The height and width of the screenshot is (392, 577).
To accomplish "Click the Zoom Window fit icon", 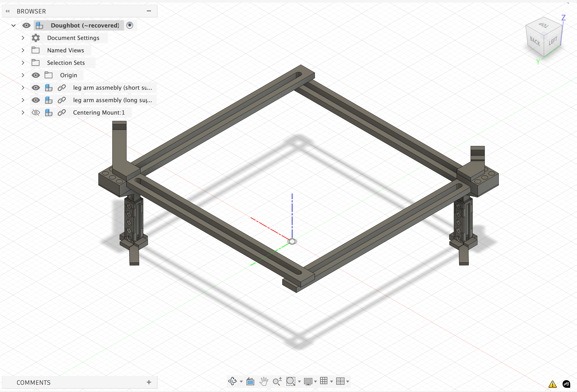I will pyautogui.click(x=291, y=381).
